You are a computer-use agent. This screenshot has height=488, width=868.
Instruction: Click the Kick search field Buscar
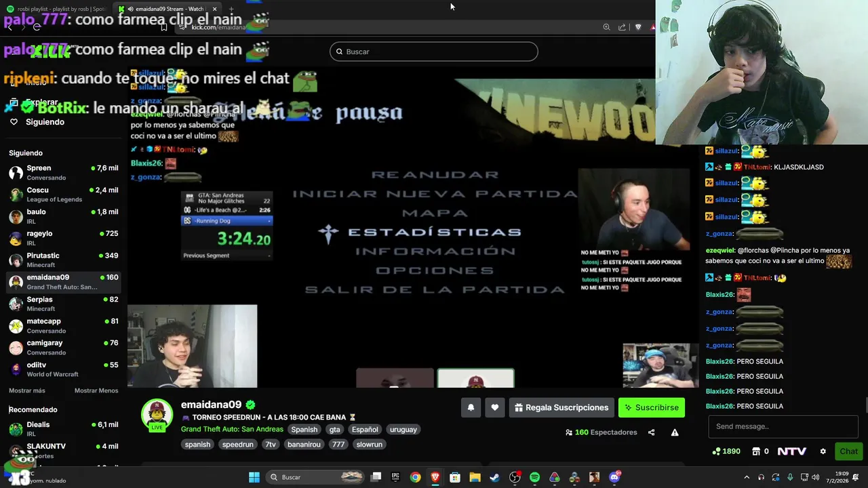[x=434, y=52]
